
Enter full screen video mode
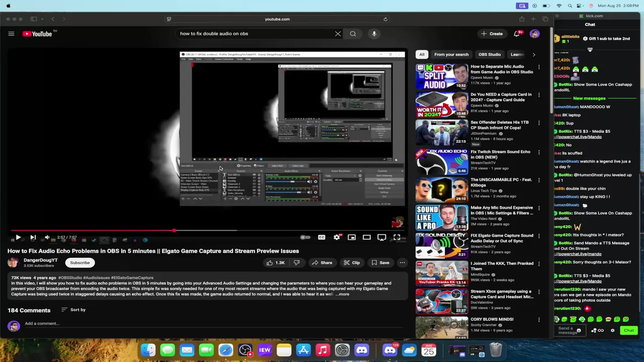coord(397,237)
